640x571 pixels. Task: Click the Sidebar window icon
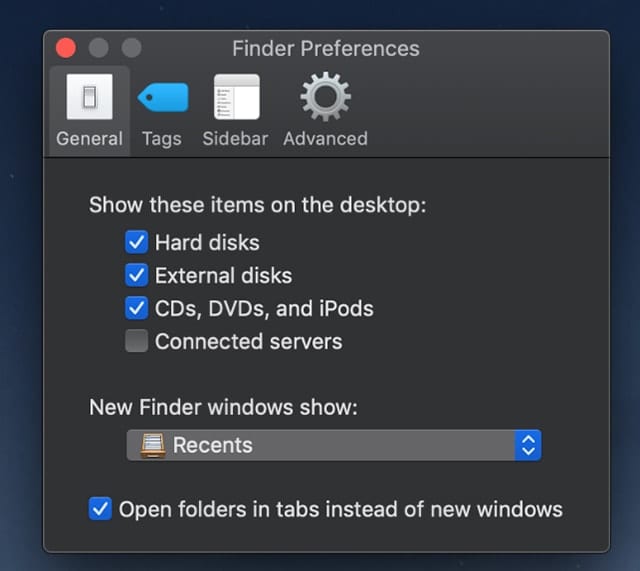236,97
